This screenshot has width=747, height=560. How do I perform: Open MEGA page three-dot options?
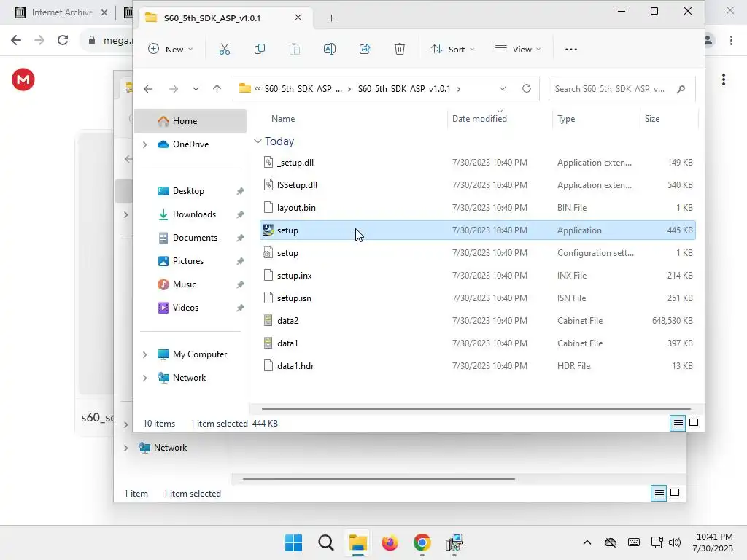pyautogui.click(x=723, y=79)
